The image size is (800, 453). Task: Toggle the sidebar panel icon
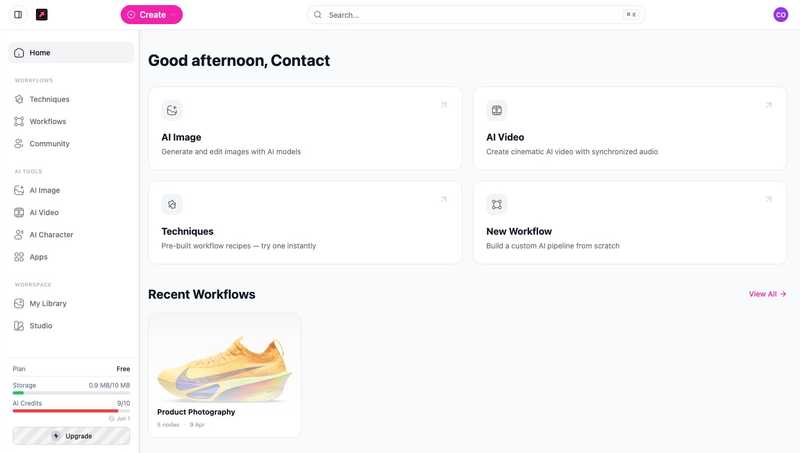pos(18,15)
